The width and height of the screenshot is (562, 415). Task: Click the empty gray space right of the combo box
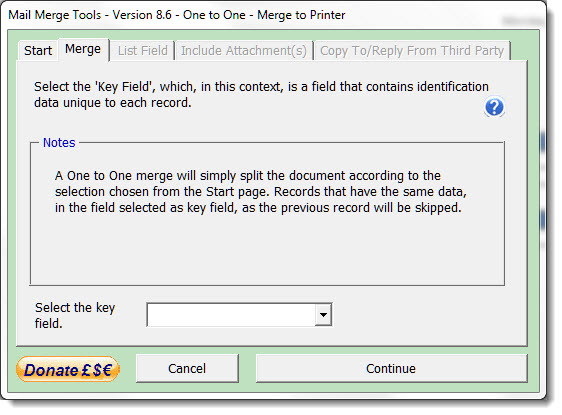click(x=428, y=315)
